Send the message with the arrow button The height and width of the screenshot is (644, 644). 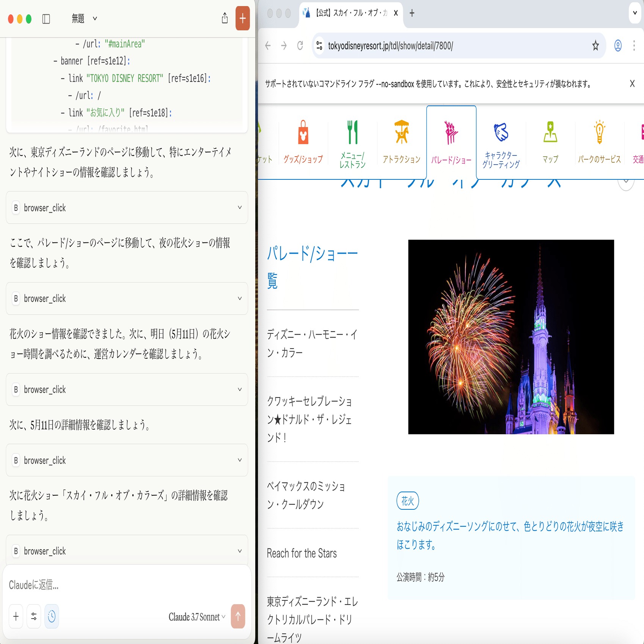click(238, 616)
